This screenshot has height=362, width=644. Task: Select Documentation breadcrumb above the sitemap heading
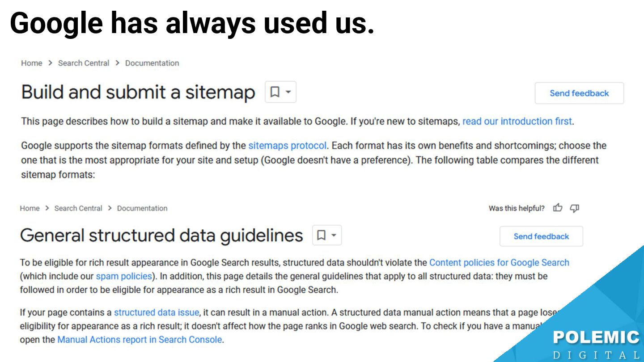coord(152,63)
